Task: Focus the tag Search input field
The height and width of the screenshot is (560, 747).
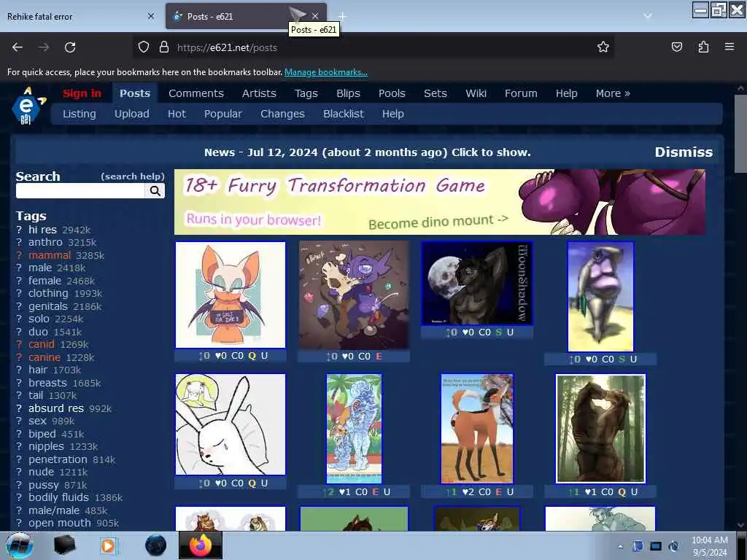Action: (80, 191)
